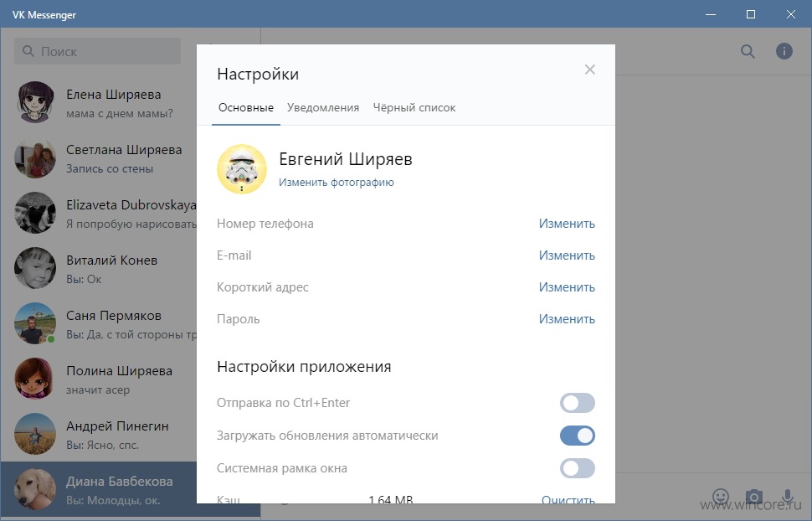Maximize the VK Messenger window
The height and width of the screenshot is (521, 812).
coord(750,14)
